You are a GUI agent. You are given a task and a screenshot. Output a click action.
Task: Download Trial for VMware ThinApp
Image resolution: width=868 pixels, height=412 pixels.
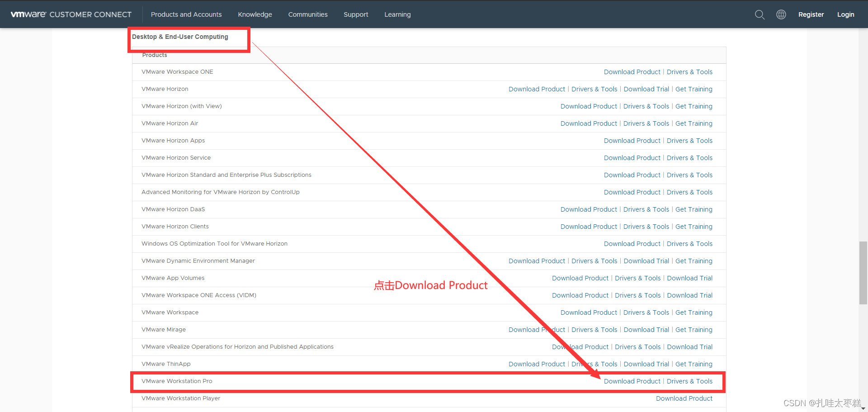[x=646, y=364]
